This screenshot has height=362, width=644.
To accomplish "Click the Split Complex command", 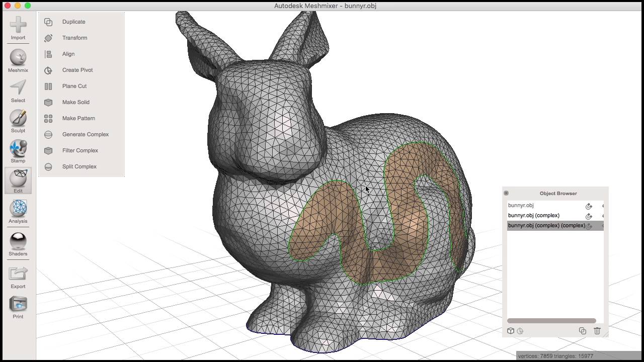I will click(x=79, y=166).
